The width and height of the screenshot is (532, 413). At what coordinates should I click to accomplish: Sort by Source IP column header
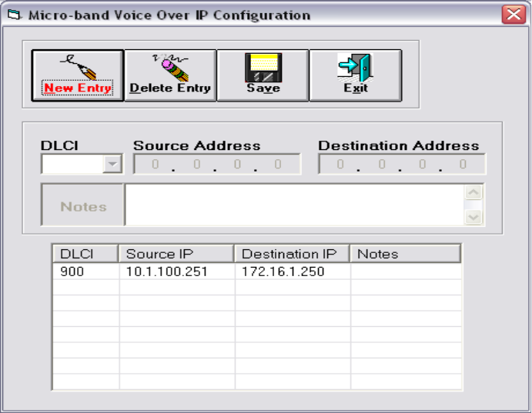tap(176, 254)
